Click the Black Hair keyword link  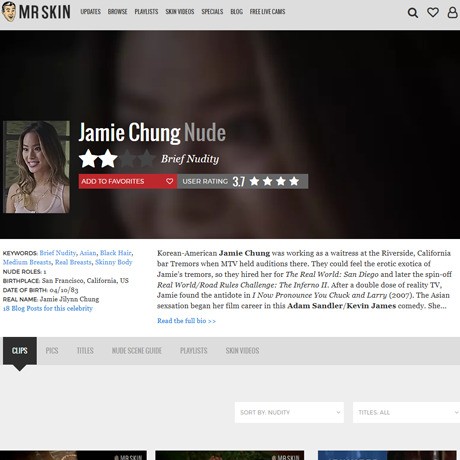click(x=116, y=253)
